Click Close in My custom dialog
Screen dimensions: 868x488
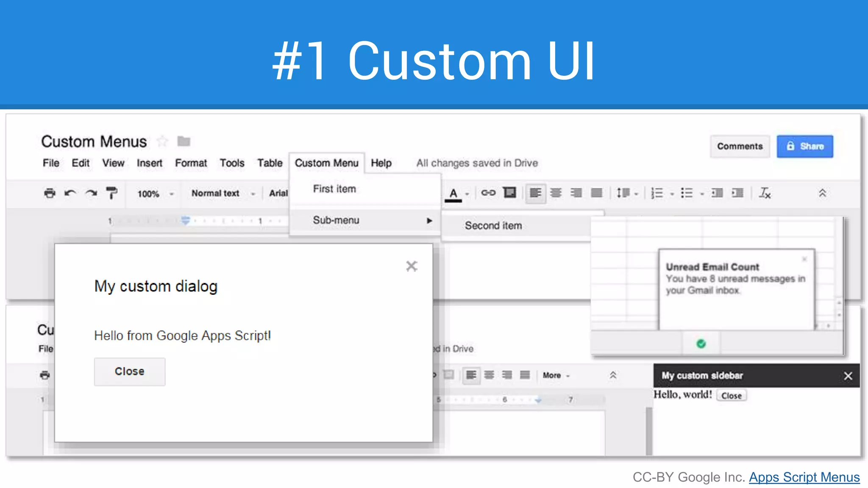point(130,372)
